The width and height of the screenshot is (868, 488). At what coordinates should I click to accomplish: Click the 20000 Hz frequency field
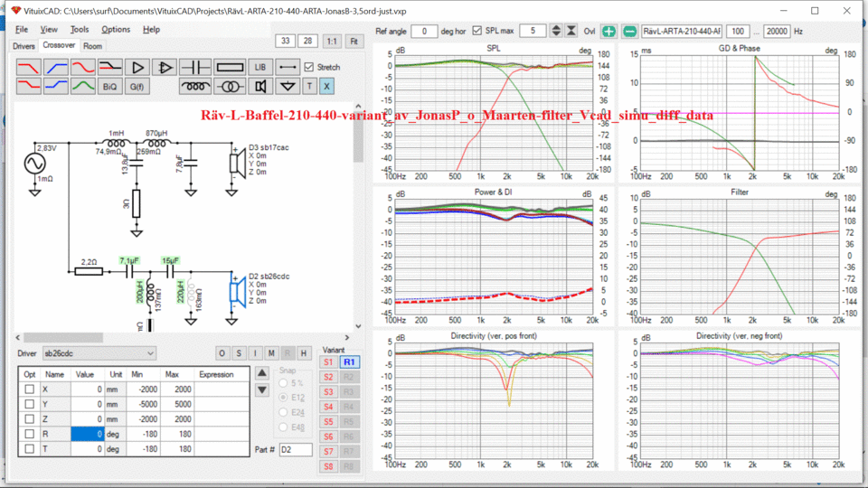(x=776, y=32)
